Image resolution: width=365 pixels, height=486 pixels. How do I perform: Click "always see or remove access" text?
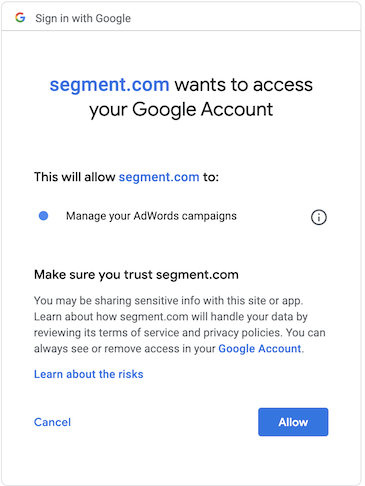coord(107,349)
